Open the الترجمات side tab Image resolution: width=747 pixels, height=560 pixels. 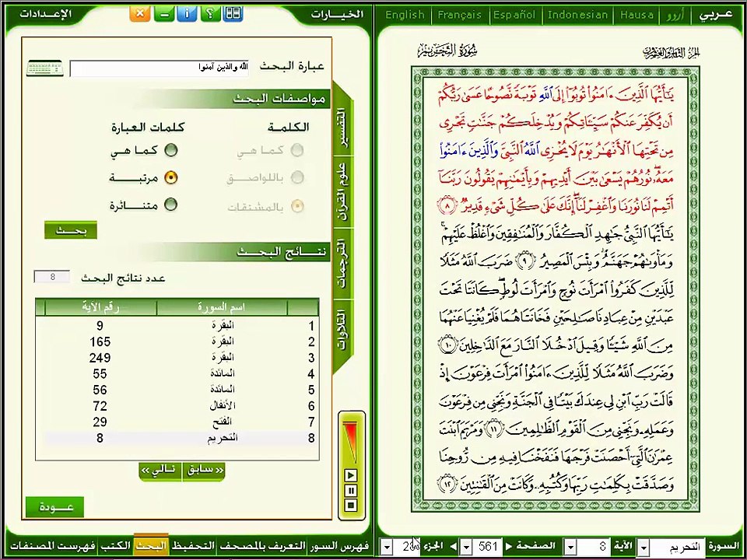coord(341,264)
